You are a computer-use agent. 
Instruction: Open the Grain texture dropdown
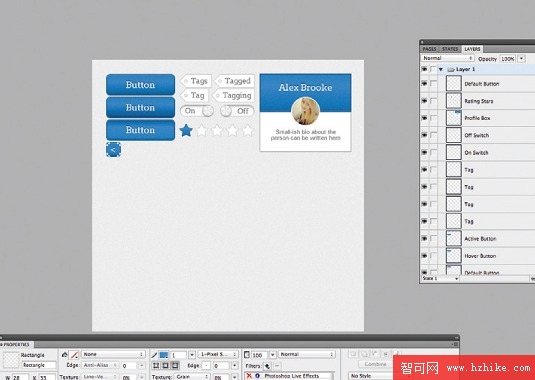[x=192, y=377]
